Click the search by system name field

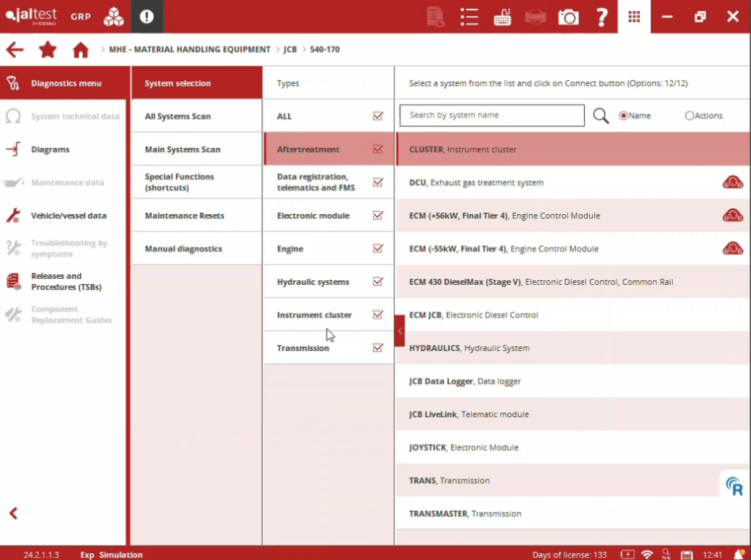point(492,116)
